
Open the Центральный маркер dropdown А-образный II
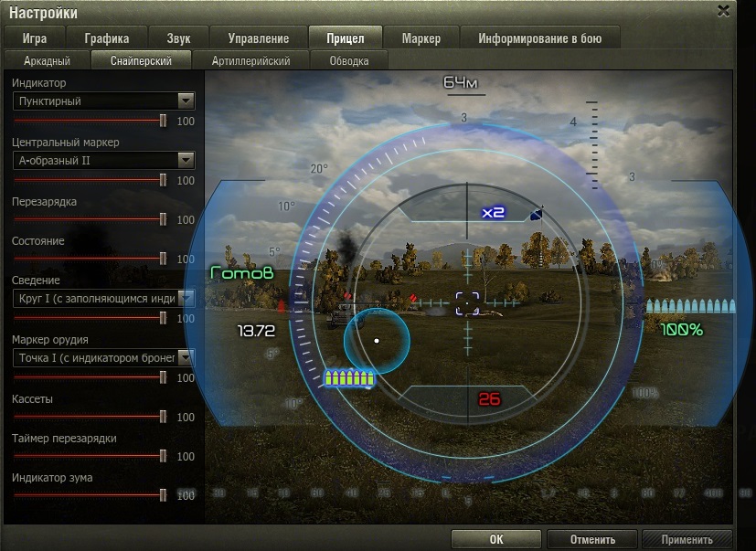click(103, 161)
